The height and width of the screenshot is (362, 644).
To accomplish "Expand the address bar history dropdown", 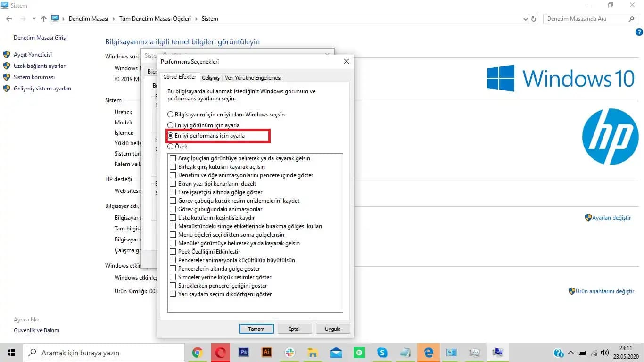I will [x=526, y=19].
